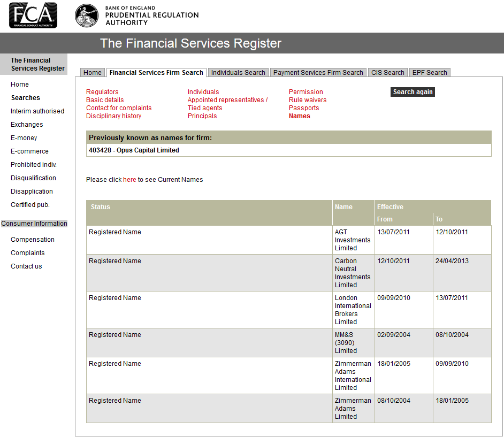The image size is (504, 437).
Task: Click The Financial Services Register banner title
Action: 190,43
